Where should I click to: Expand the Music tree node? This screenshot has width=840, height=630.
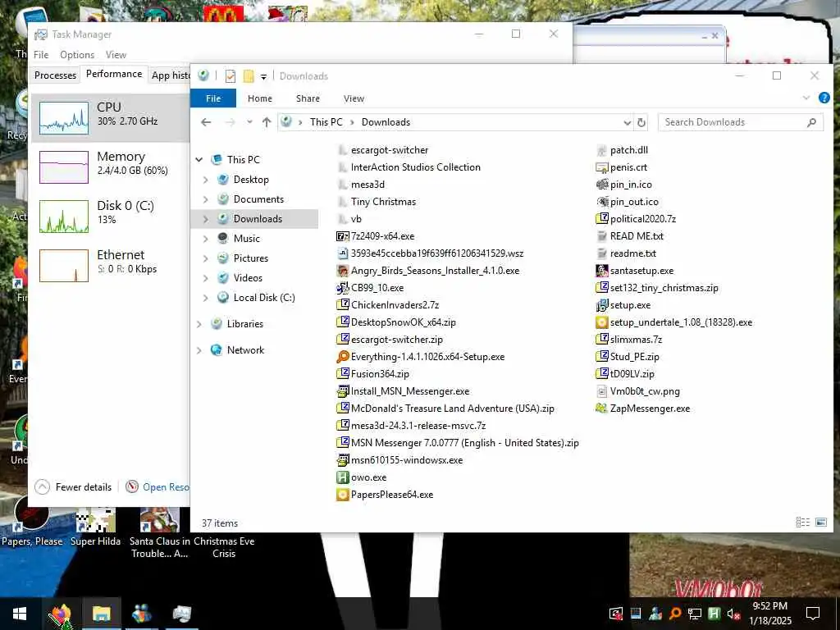pos(206,239)
